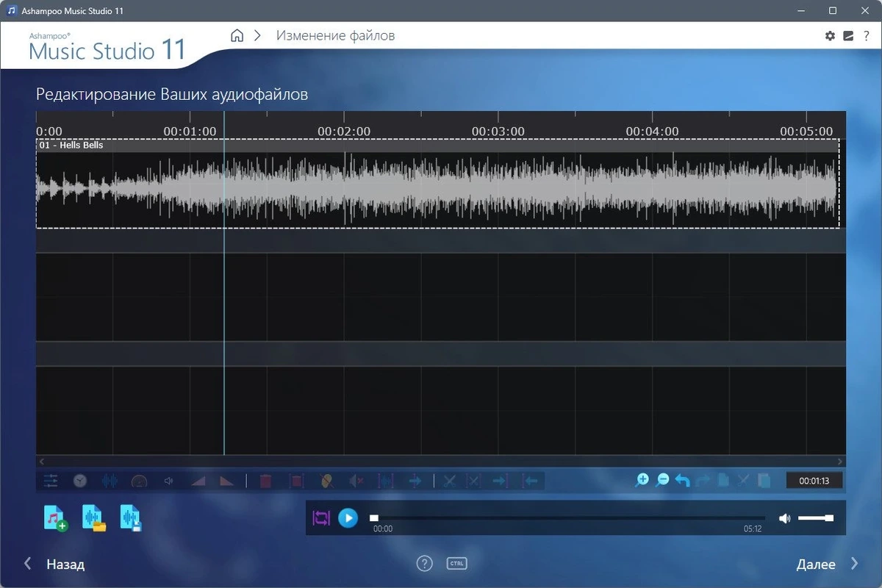Click the clock tempo icon
The image size is (882, 588).
pos(80,481)
